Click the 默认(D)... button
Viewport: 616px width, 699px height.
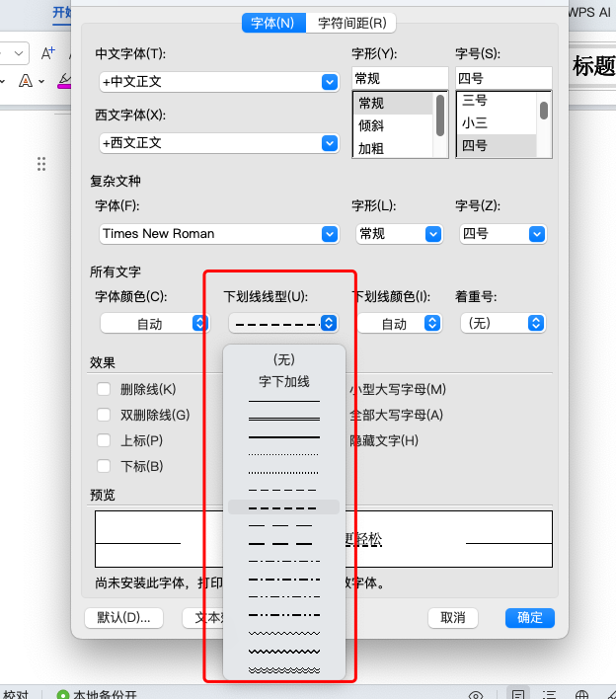coord(124,618)
